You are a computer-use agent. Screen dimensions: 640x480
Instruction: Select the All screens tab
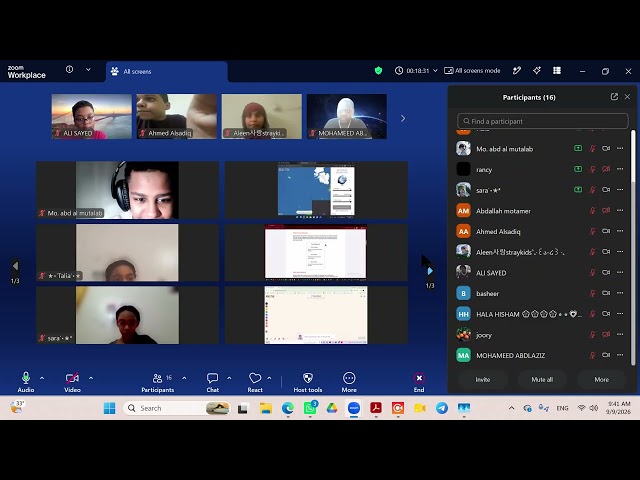click(x=167, y=71)
